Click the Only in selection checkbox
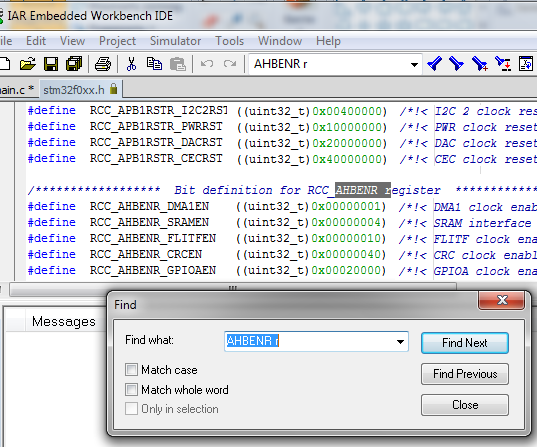Image resolution: width=538 pixels, height=447 pixels. click(131, 409)
